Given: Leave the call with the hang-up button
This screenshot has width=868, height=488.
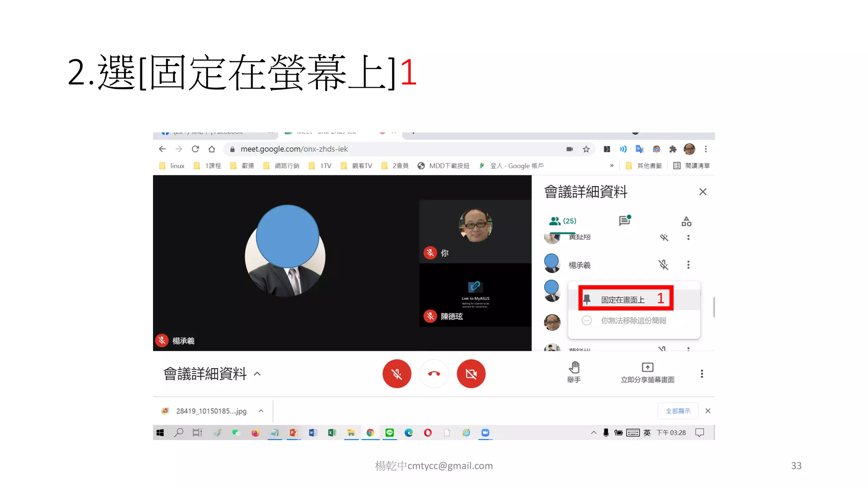Looking at the screenshot, I should point(434,374).
